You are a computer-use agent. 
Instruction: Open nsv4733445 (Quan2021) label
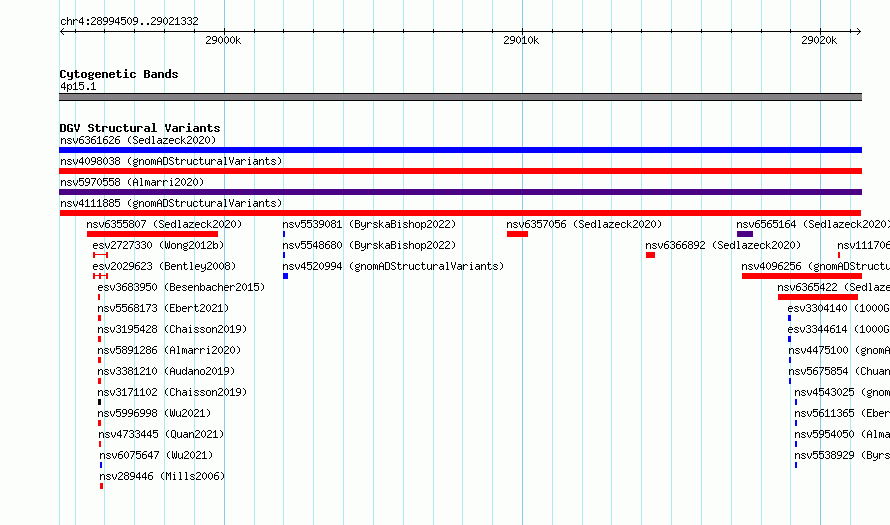point(161,434)
